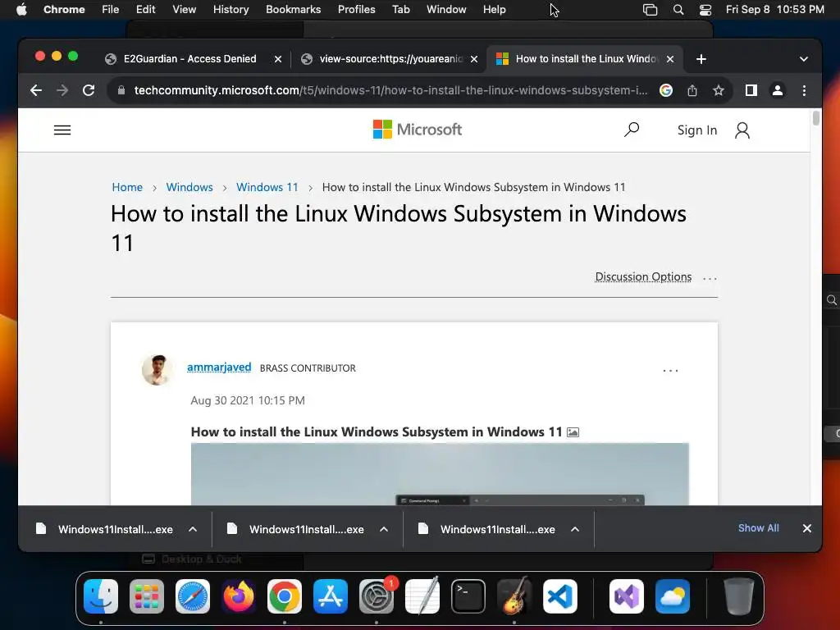Open the App Store from the Dock
The image size is (840, 630).
pos(331,596)
